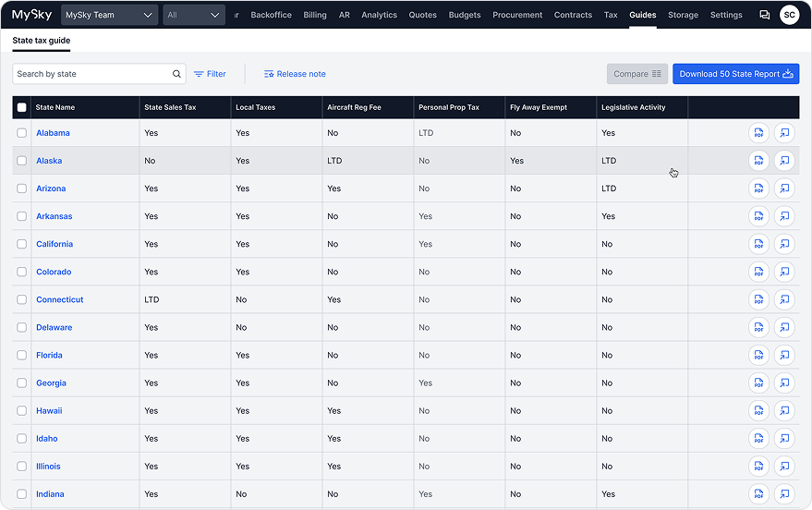The height and width of the screenshot is (510, 812).
Task: Toggle the select-all header checkbox
Action: pos(22,107)
